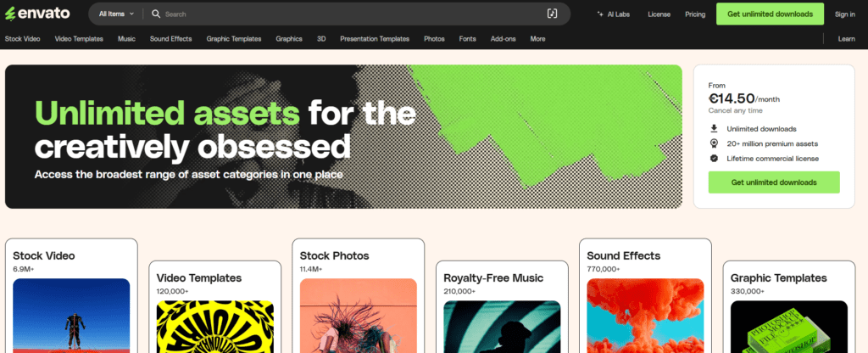Viewport: 868px width, 353px height.
Task: Open the Sound Effects card image
Action: pos(645,316)
